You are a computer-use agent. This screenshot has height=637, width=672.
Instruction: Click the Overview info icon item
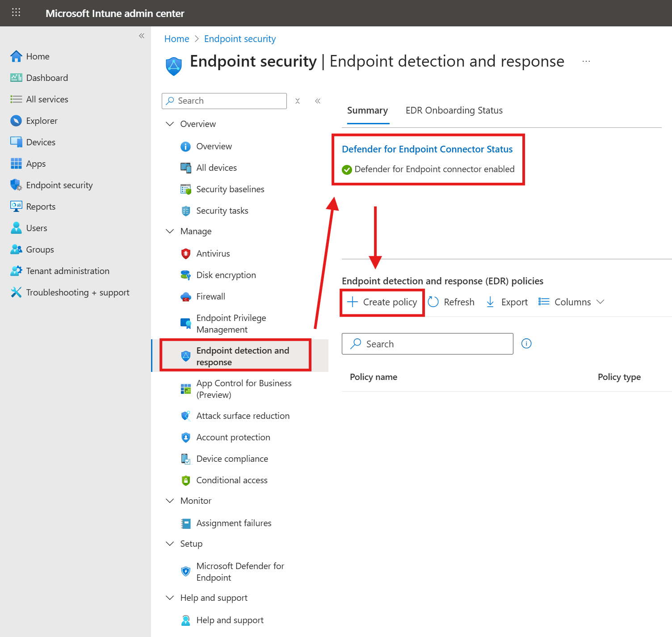(x=185, y=147)
